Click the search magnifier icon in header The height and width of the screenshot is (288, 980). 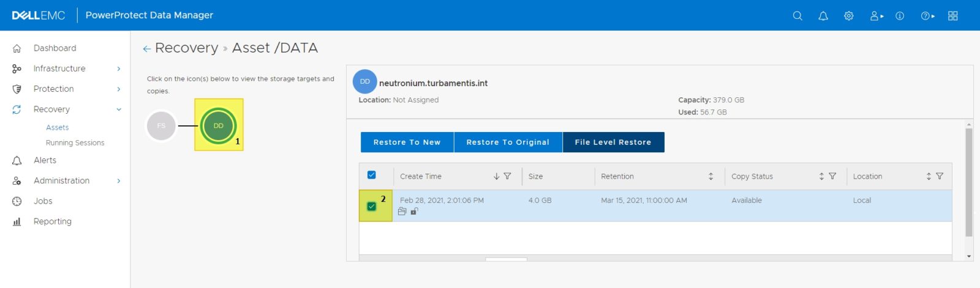(797, 16)
